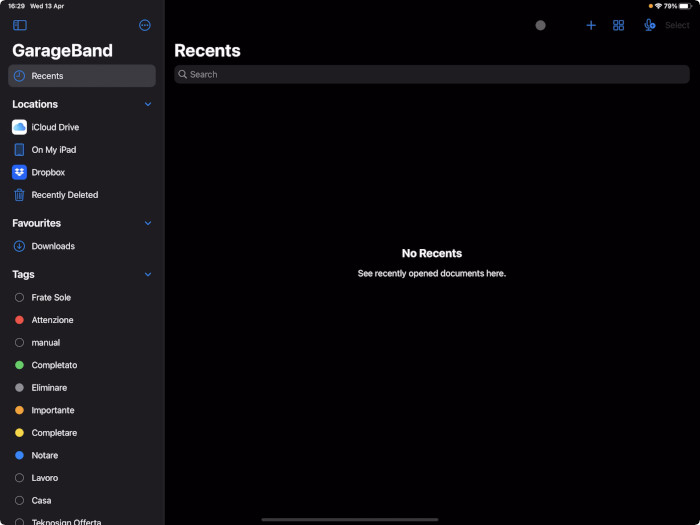Toggle the sidebar panel icon
The height and width of the screenshot is (525, 700).
tap(20, 25)
